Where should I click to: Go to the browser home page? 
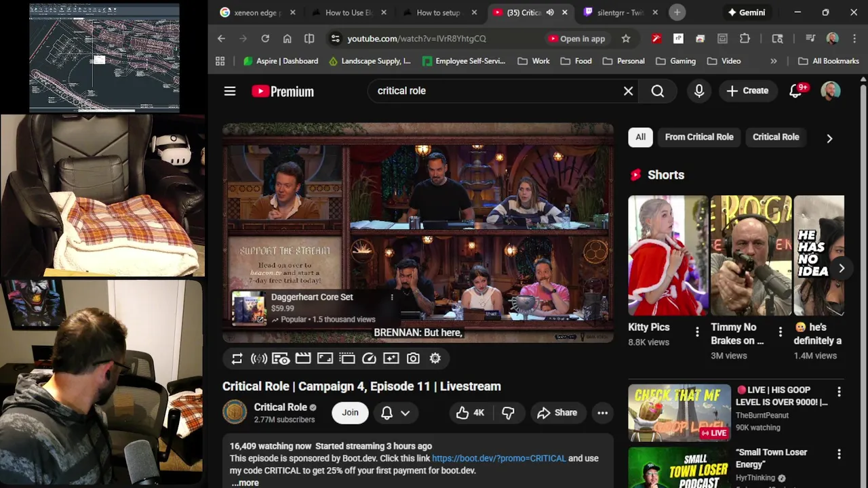[288, 39]
